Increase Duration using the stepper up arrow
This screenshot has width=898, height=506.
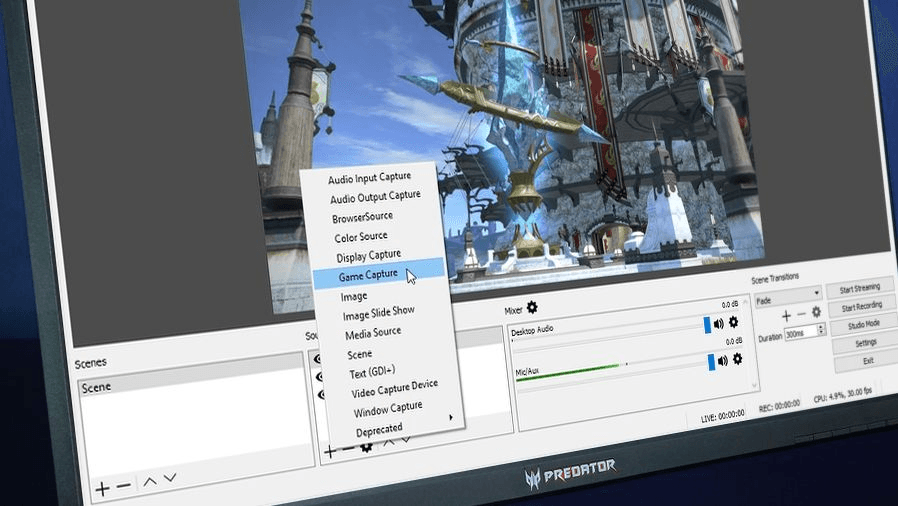point(821,326)
